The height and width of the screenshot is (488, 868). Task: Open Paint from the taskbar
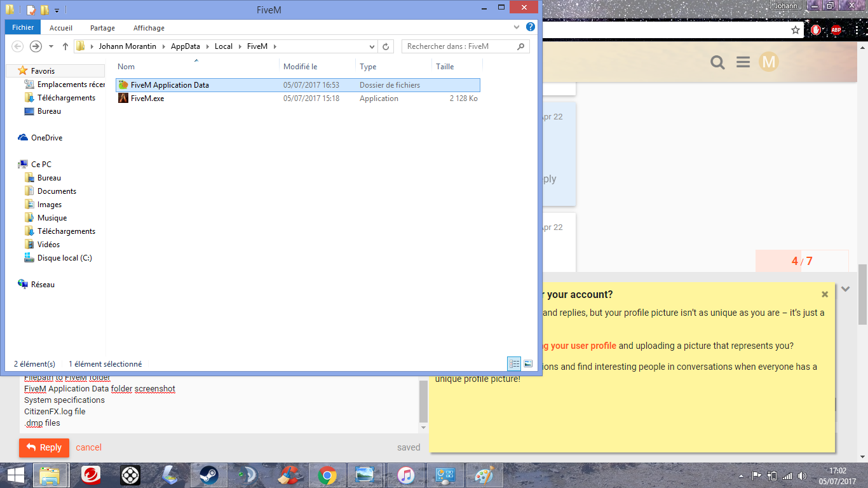click(x=484, y=475)
